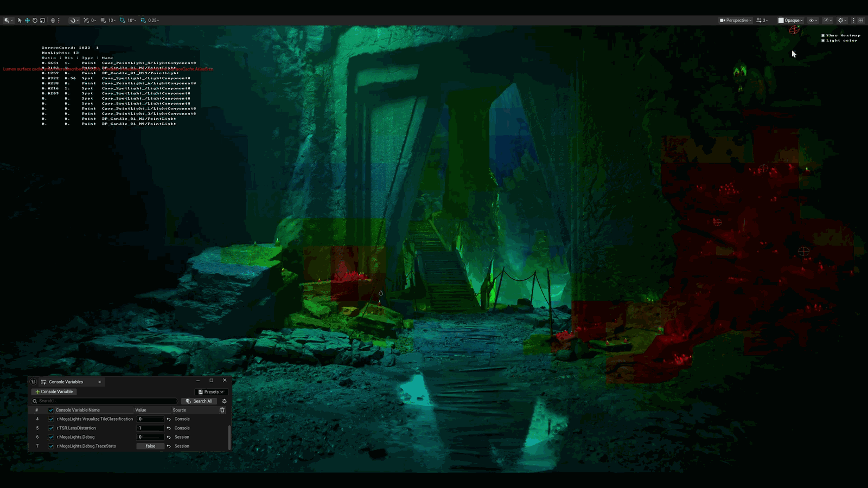Open the selection mode dropdown at toolbar start
The width and height of the screenshot is (868, 488).
[x=8, y=20]
